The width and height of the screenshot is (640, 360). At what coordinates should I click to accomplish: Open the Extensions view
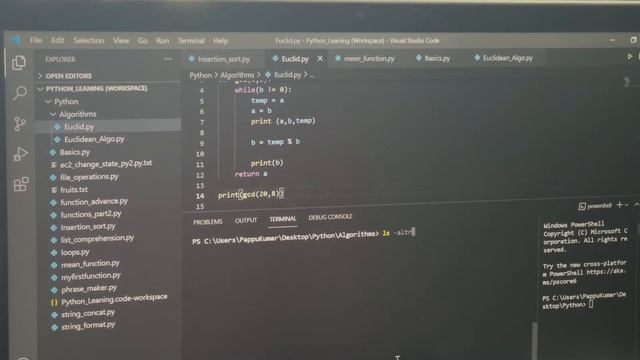click(21, 184)
